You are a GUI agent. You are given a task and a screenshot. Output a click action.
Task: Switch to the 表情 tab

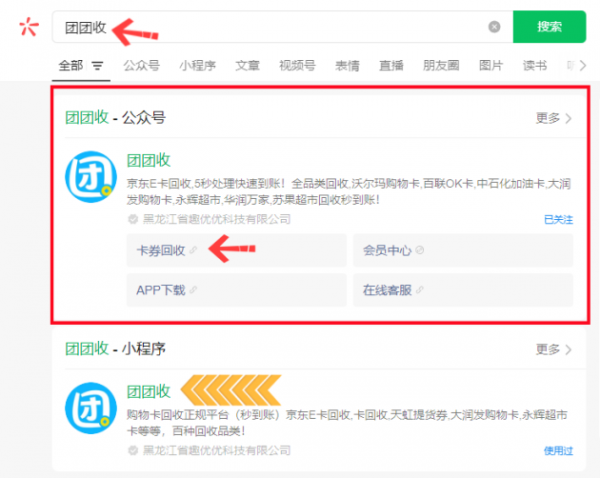pos(347,65)
